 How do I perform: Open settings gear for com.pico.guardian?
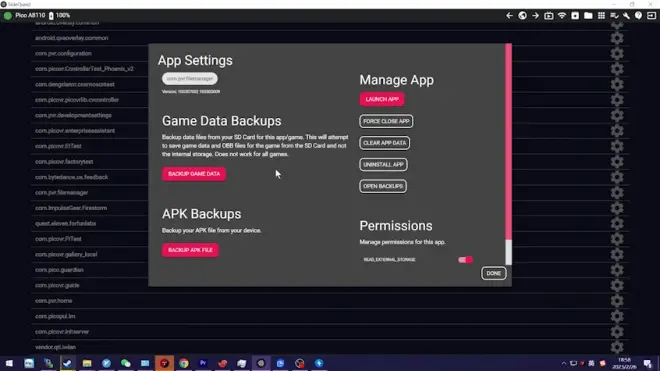[x=617, y=270]
